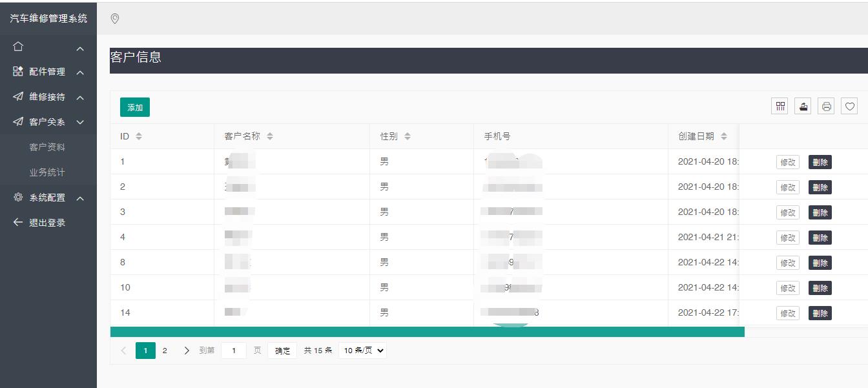
Task: Open the 10 条/页 page size dropdown
Action: tap(362, 351)
